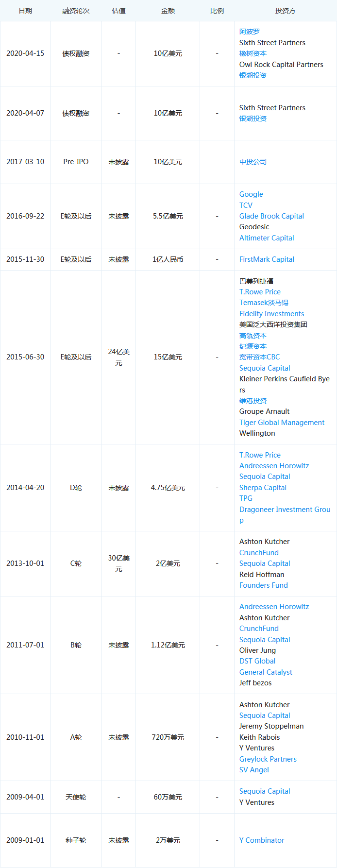Open the SV Angel link
Screen dimensions: 337x868
254,770
